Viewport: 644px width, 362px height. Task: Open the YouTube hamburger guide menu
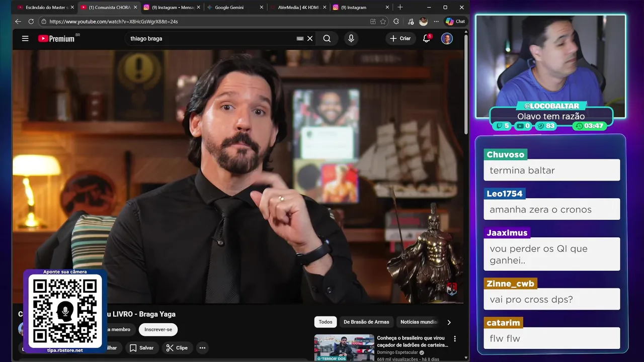coord(25,38)
